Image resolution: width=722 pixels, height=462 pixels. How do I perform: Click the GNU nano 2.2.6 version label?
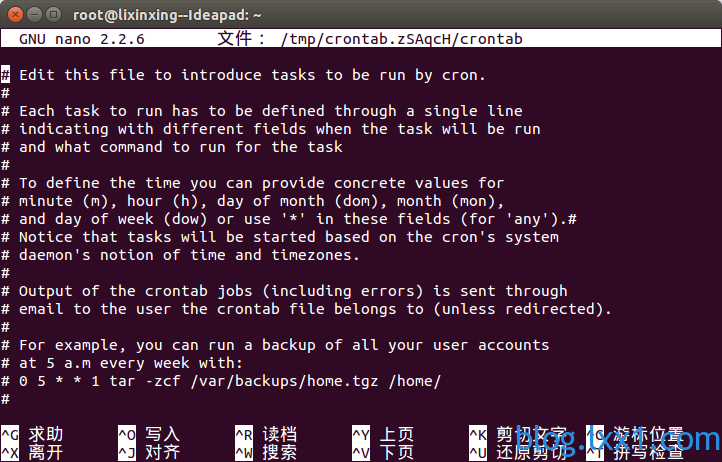[82, 39]
